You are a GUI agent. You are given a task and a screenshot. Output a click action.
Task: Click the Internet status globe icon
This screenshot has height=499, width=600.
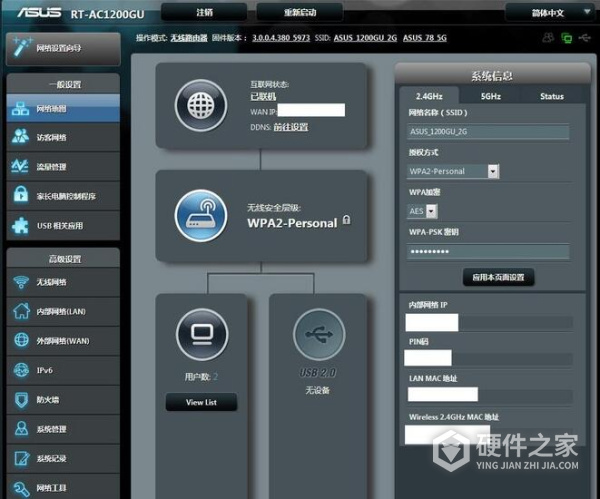(201, 105)
